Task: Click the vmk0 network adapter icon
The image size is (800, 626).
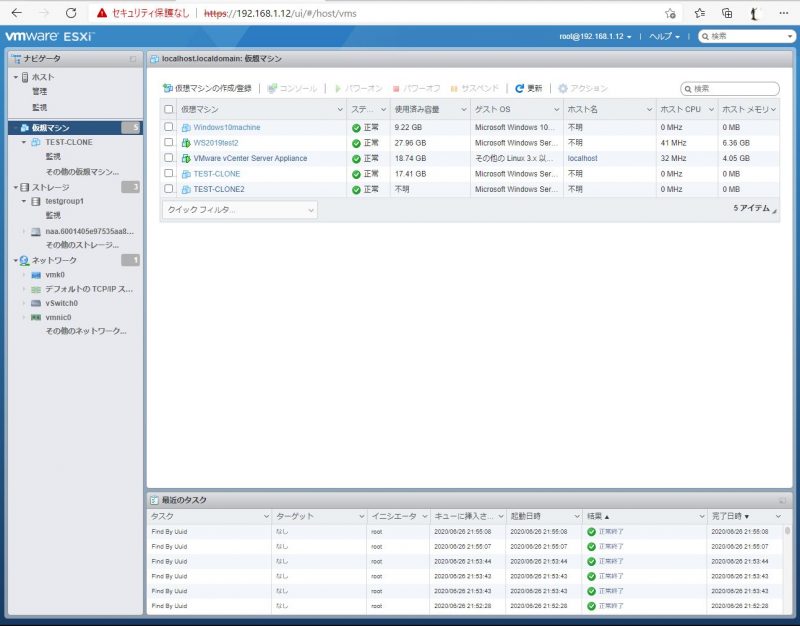Action: click(x=36, y=275)
